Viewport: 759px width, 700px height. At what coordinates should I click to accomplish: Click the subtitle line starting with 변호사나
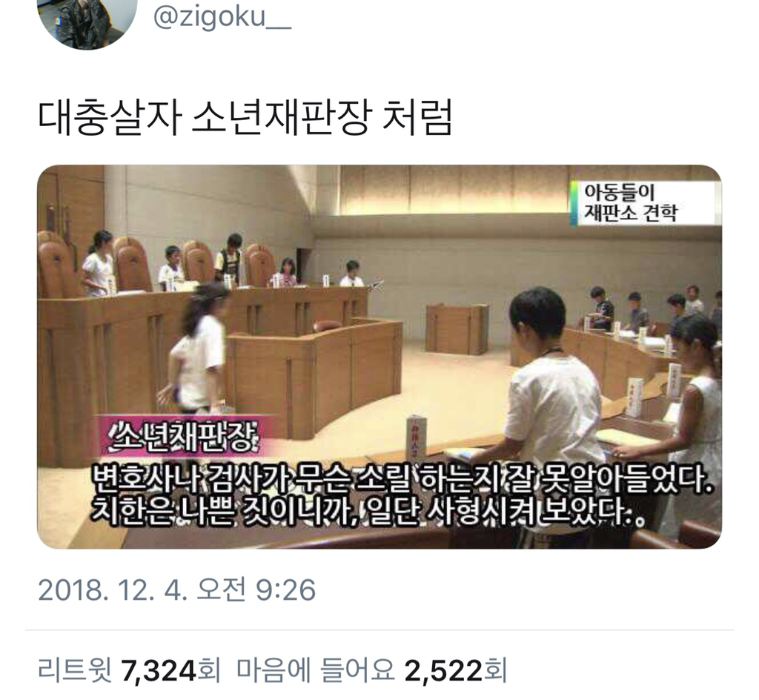(x=402, y=478)
